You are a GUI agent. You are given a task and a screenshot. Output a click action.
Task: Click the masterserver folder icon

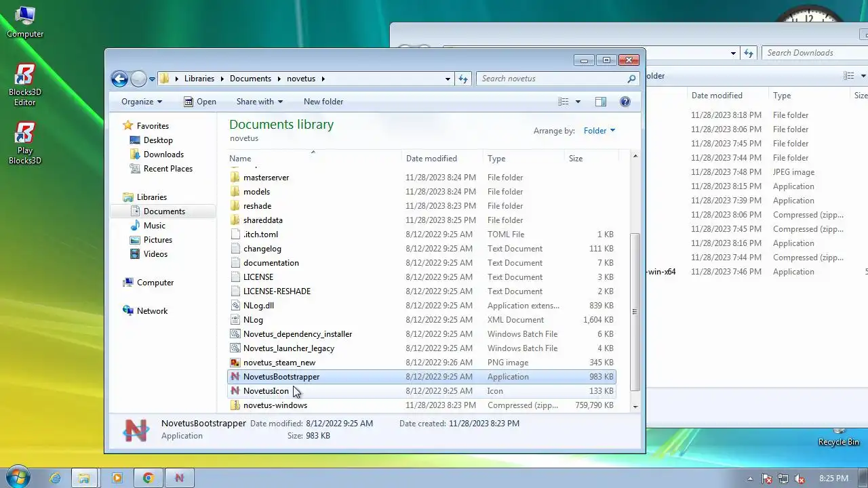[x=235, y=177]
